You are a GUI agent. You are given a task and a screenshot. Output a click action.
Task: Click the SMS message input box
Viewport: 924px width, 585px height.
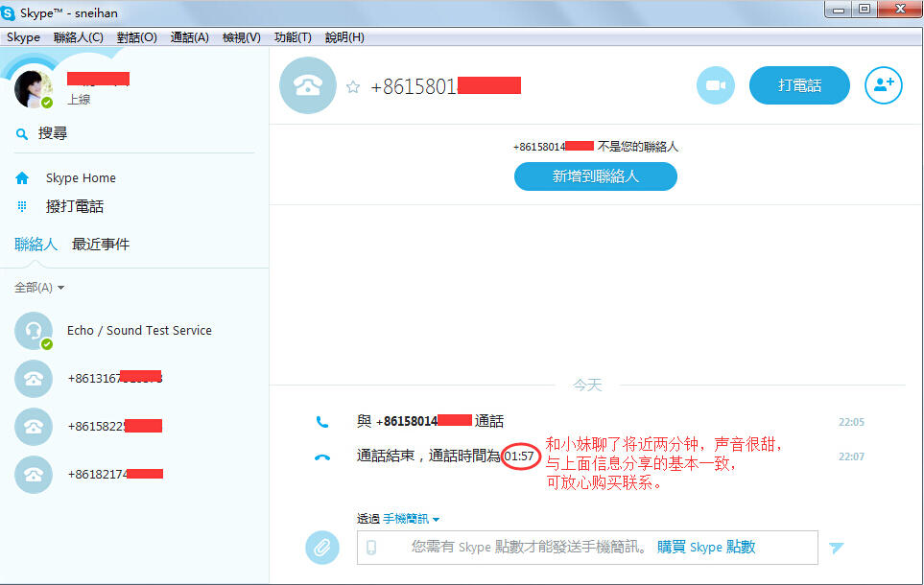[x=587, y=548]
